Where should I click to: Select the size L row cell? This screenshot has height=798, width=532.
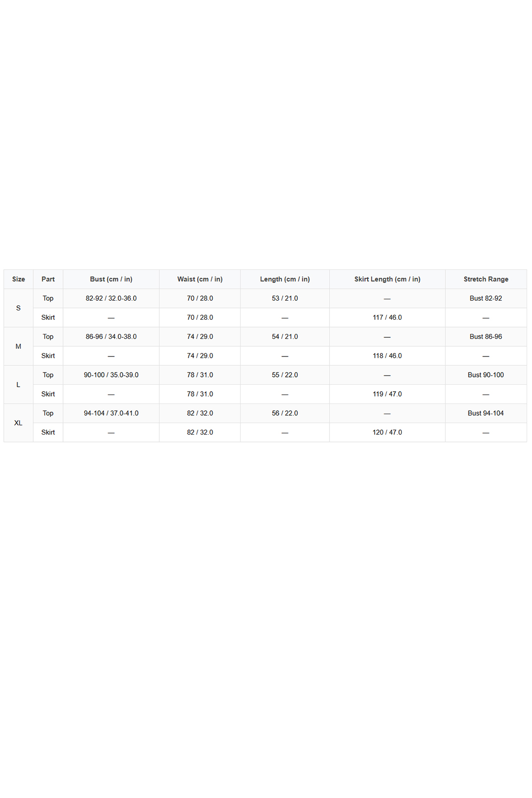click(x=19, y=385)
